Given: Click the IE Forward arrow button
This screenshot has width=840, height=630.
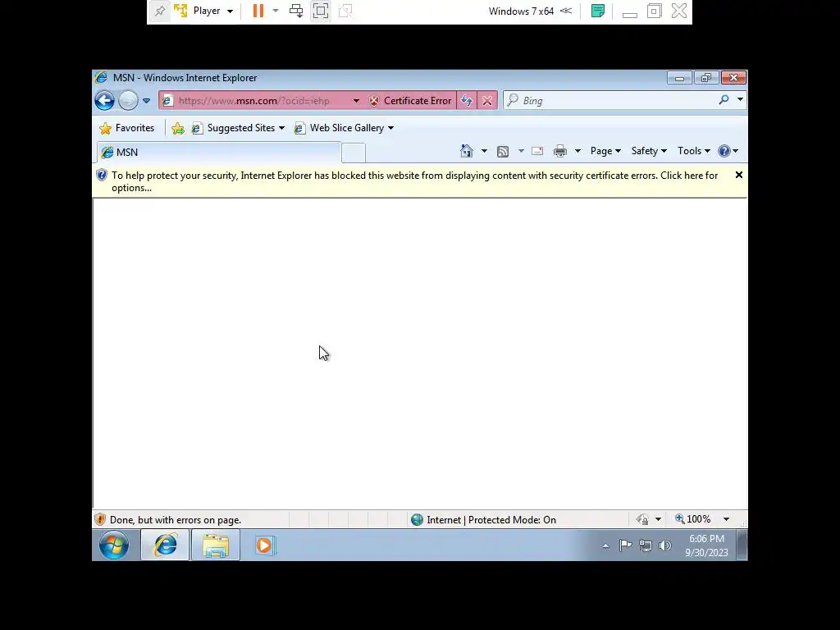Looking at the screenshot, I should (x=128, y=100).
